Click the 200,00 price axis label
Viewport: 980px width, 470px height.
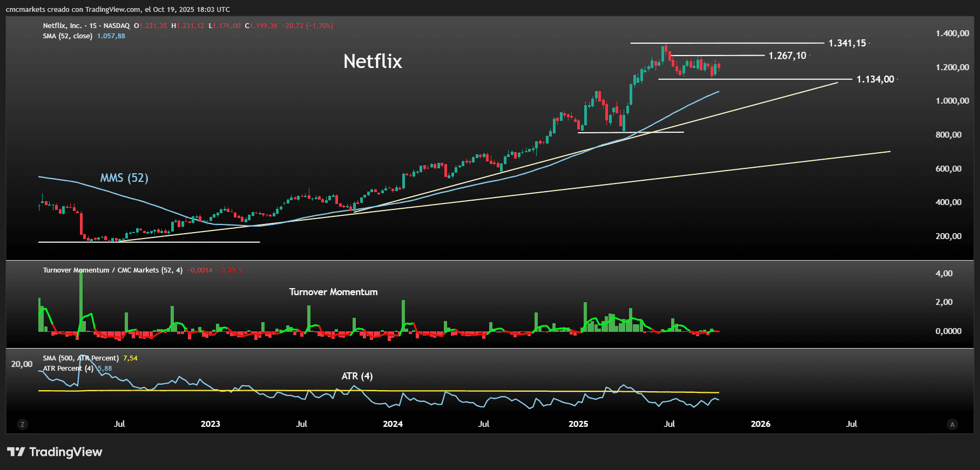pyautogui.click(x=949, y=236)
